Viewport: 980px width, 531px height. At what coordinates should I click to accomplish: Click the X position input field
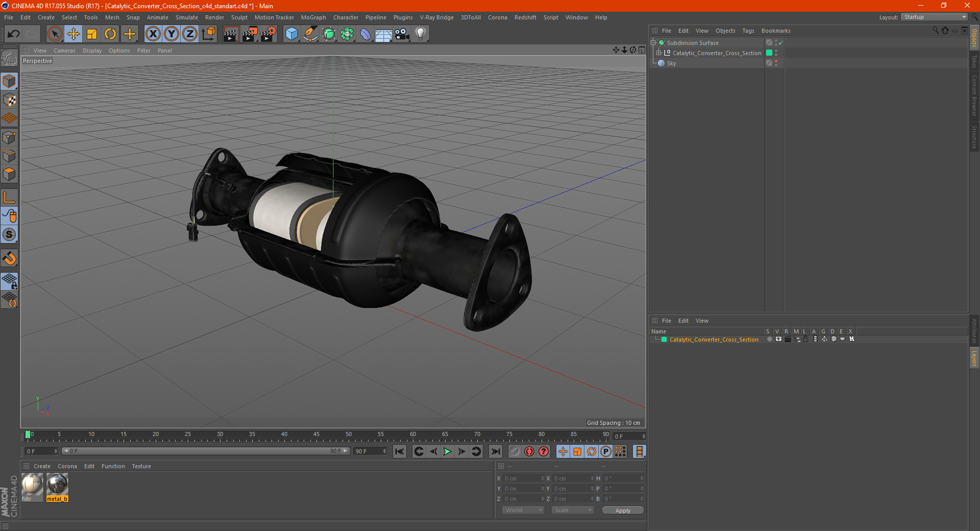(x=523, y=478)
